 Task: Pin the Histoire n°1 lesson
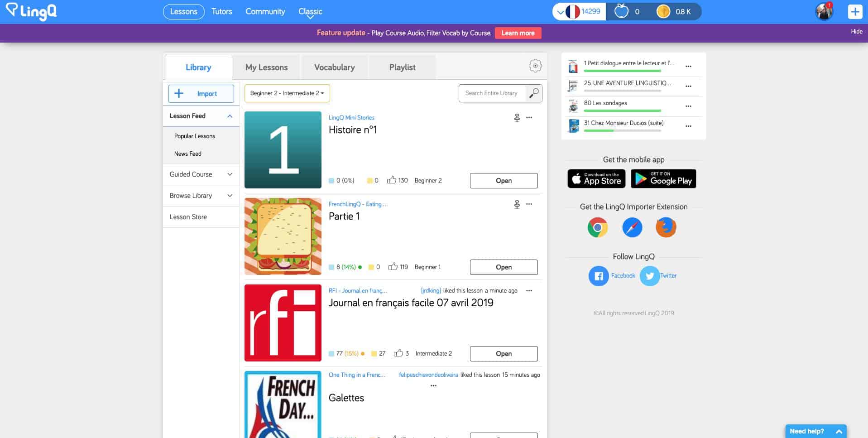coord(517,118)
